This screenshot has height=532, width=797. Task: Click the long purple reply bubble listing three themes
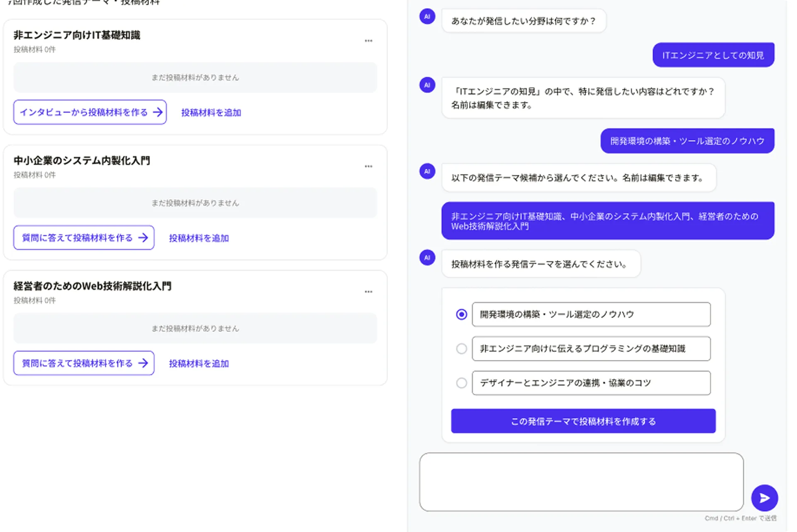click(608, 221)
